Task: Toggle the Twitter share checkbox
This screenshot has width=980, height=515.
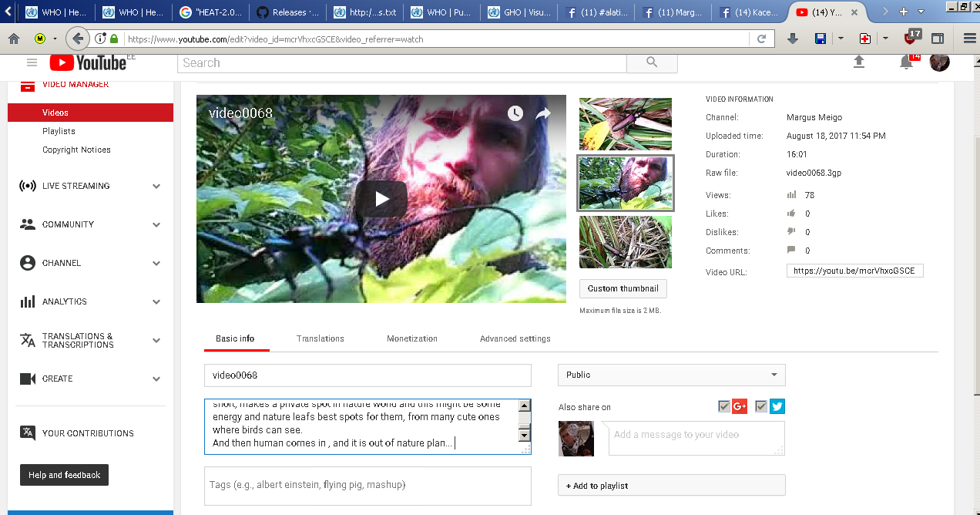Action: pos(761,406)
